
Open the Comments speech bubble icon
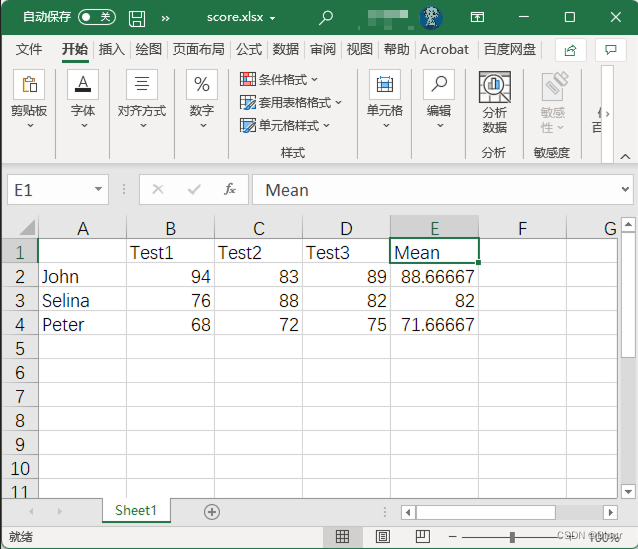(610, 50)
